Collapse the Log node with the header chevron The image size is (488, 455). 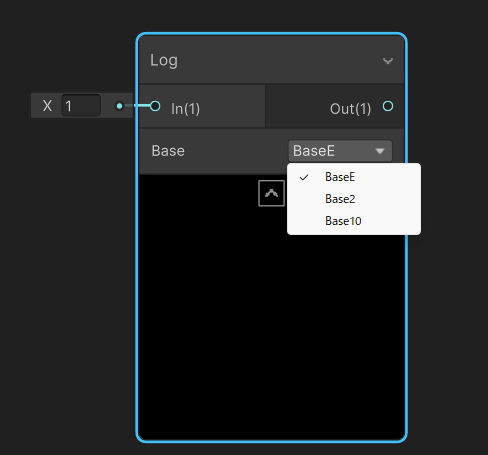tap(388, 61)
